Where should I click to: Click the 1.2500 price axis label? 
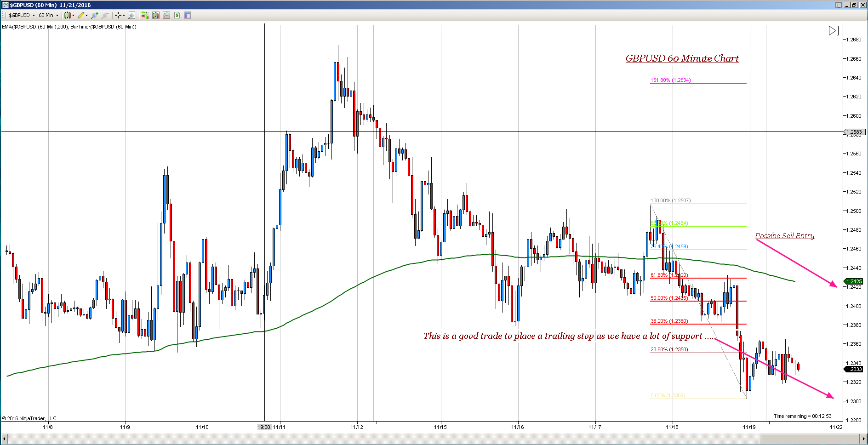tap(854, 211)
